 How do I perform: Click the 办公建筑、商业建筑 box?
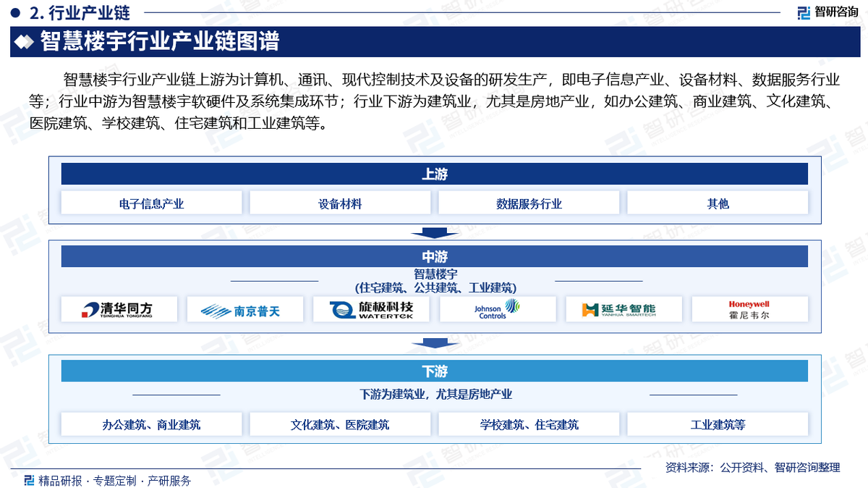tap(151, 424)
